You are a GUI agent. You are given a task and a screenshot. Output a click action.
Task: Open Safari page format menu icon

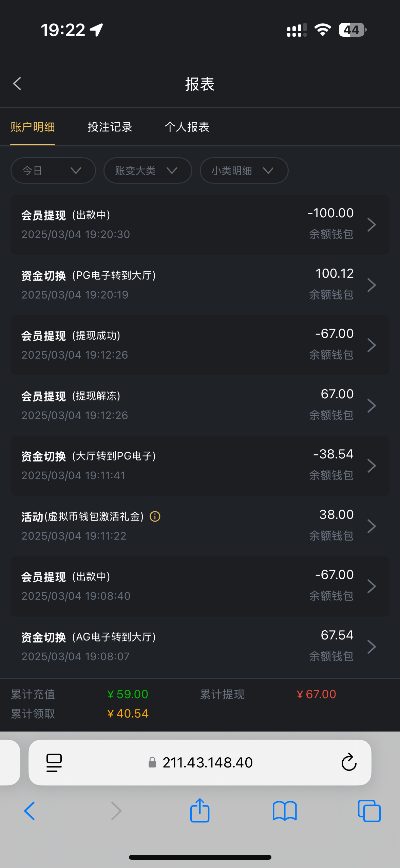(54, 763)
